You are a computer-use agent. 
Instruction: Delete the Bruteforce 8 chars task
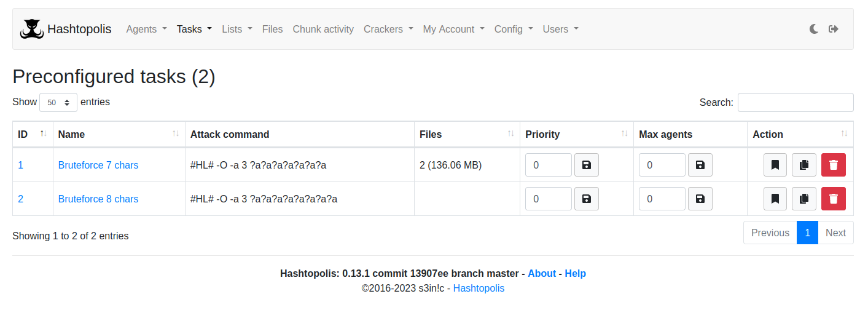[834, 199]
